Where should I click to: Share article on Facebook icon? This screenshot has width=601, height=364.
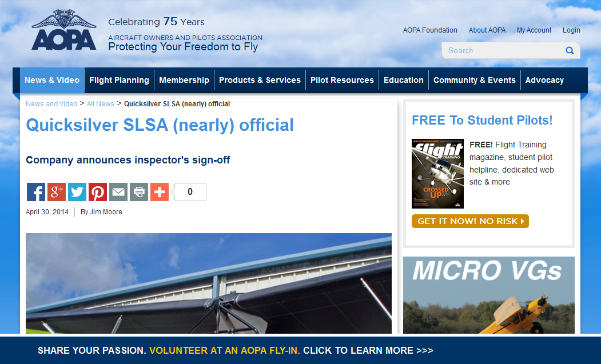tap(36, 192)
